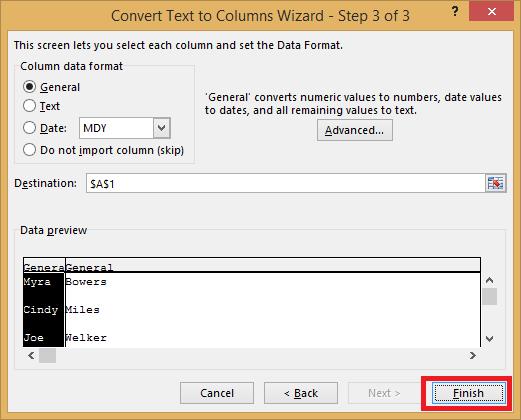Expand the MDY date order dropdown
The width and height of the screenshot is (521, 420).
(x=162, y=128)
